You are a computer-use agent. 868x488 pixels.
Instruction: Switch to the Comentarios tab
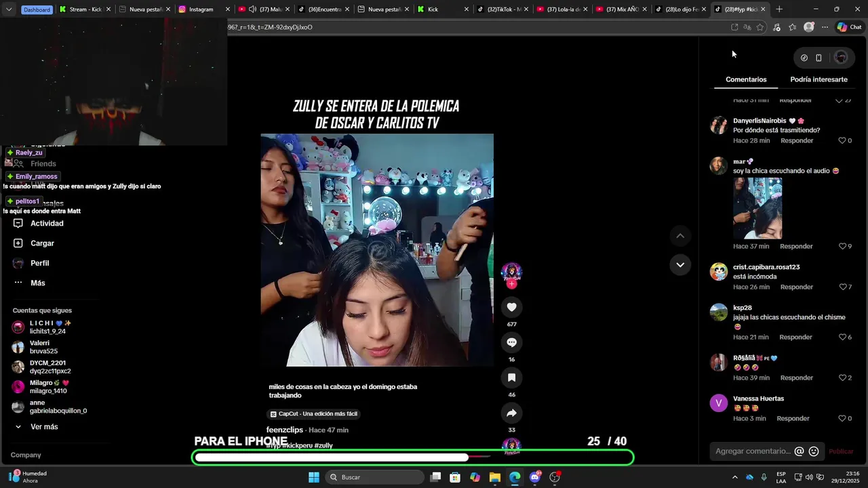coord(746,79)
